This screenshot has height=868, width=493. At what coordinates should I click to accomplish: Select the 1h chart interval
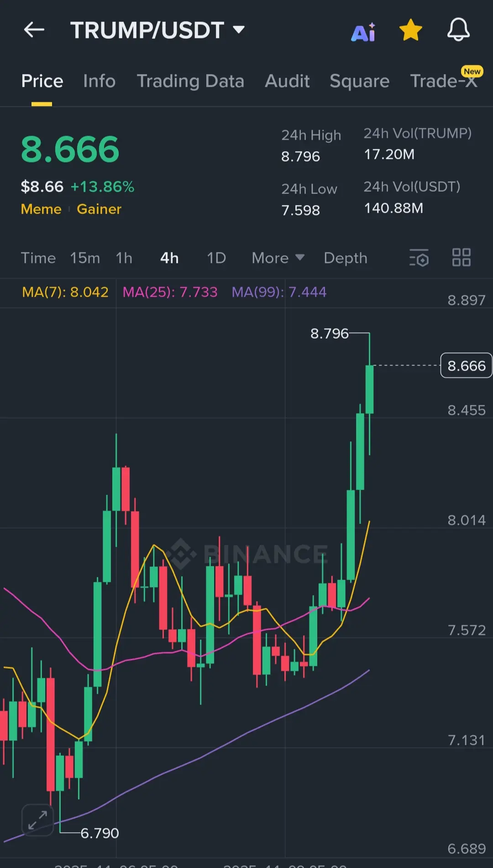[124, 258]
